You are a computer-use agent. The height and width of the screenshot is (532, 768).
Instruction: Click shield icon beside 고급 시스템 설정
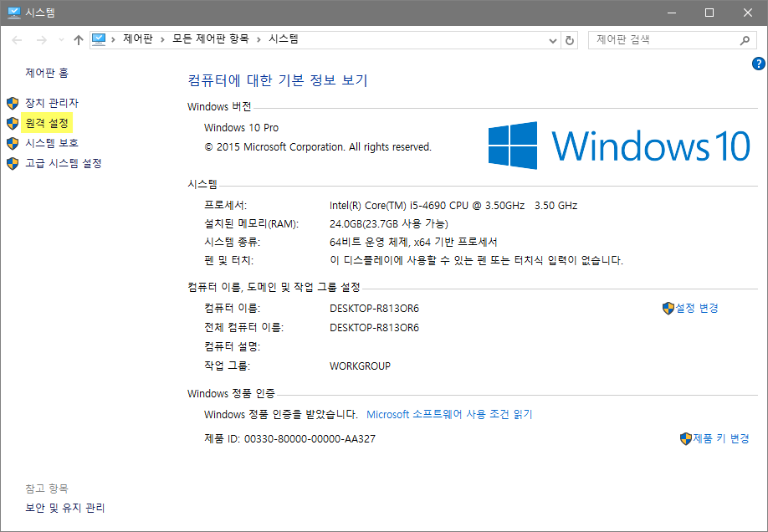13,163
